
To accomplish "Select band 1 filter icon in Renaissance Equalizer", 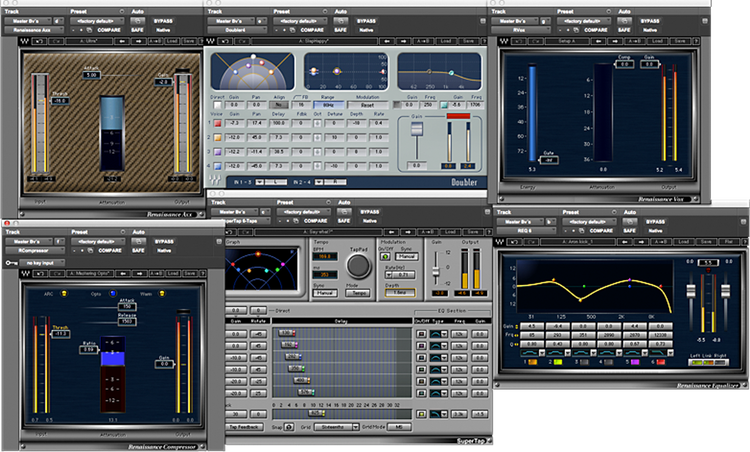I will pos(528,352).
